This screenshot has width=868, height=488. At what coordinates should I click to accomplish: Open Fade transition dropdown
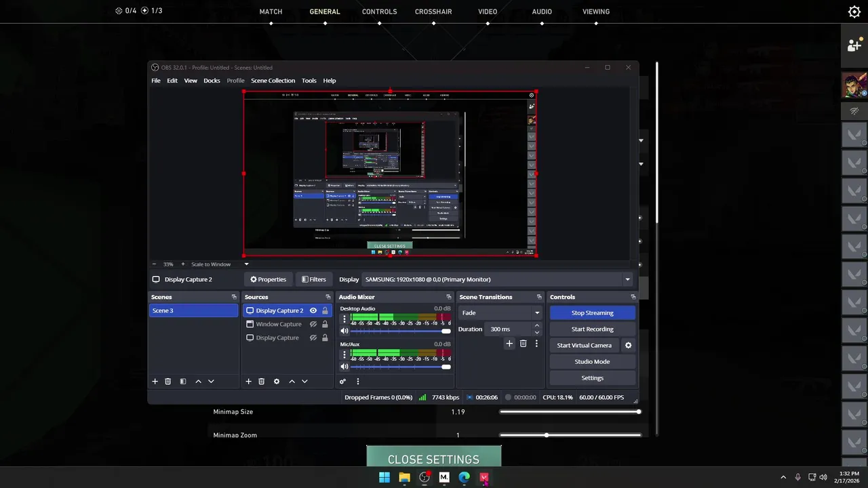[500, 313]
